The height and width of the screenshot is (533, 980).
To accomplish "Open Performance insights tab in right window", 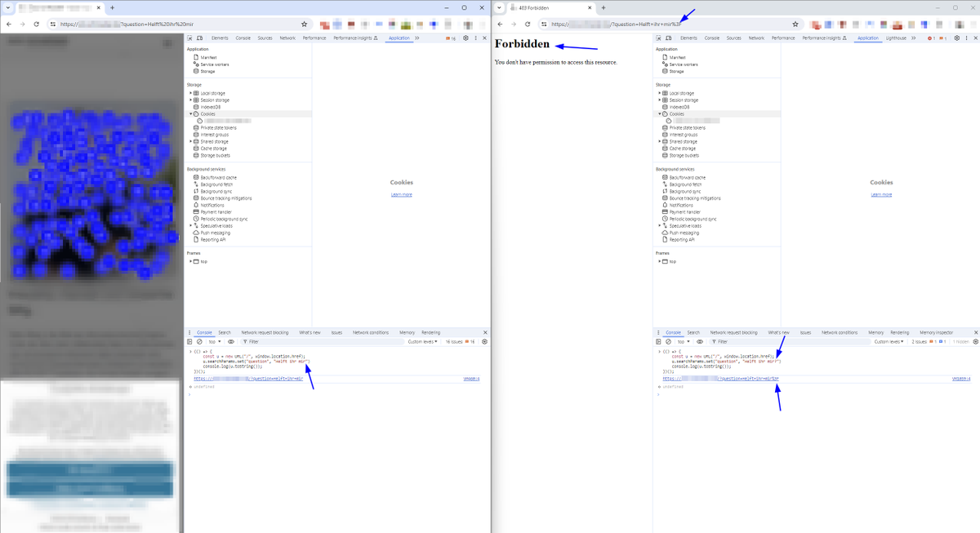I will (x=825, y=38).
